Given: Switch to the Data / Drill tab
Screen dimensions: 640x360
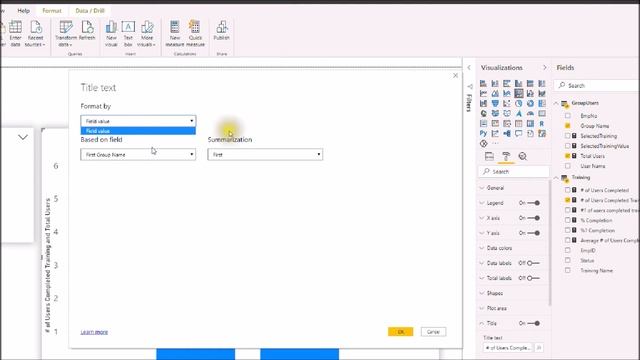Looking at the screenshot, I should [x=90, y=11].
